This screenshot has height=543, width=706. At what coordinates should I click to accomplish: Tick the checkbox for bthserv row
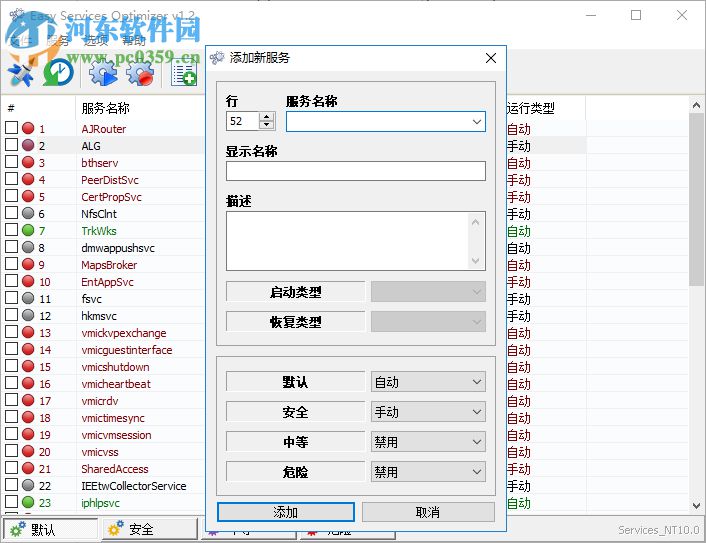click(x=11, y=162)
